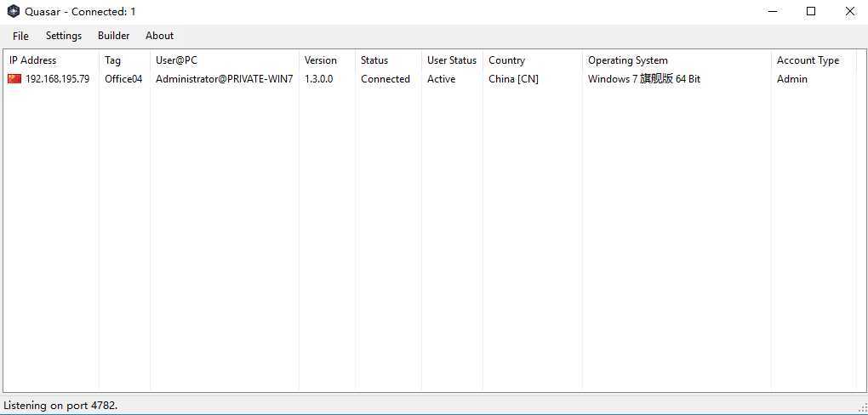Image resolution: width=868 pixels, height=415 pixels.
Task: Click 'Listening on port 4782' status text
Action: pos(60,406)
